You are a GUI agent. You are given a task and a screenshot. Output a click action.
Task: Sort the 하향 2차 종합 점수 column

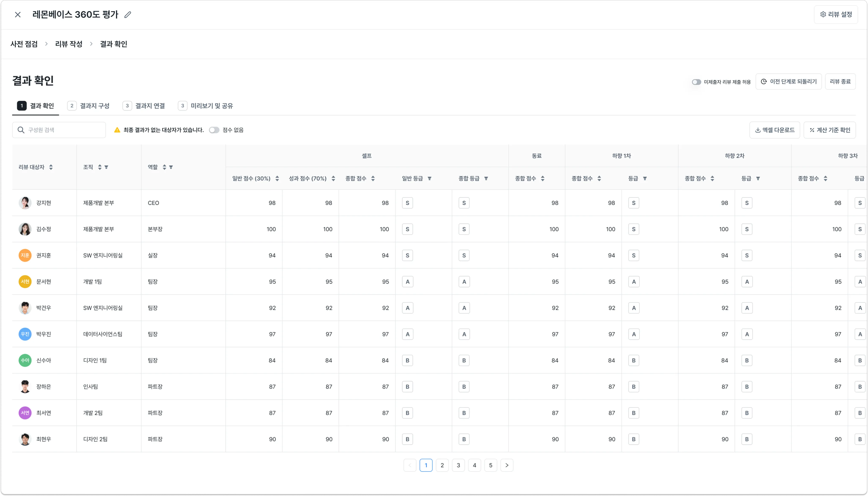coord(712,179)
